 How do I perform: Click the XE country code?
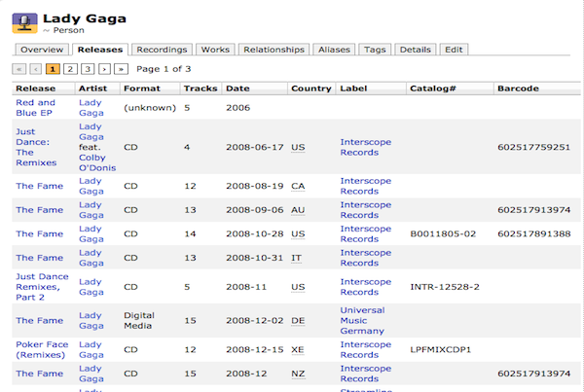(298, 350)
